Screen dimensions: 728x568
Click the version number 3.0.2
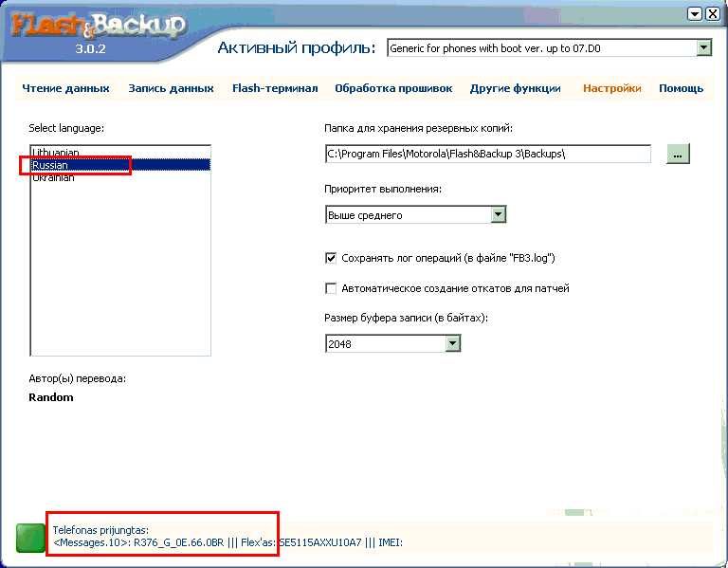(91, 48)
